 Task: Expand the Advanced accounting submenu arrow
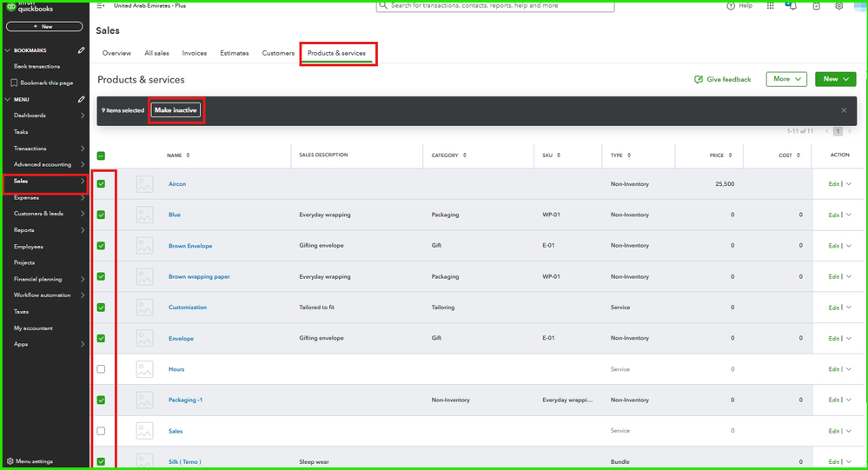[83, 164]
